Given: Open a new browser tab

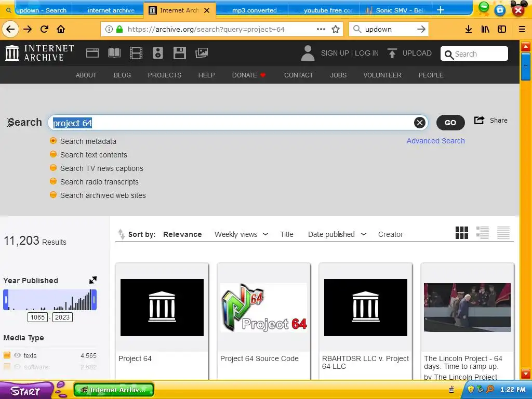Looking at the screenshot, I should (x=441, y=10).
